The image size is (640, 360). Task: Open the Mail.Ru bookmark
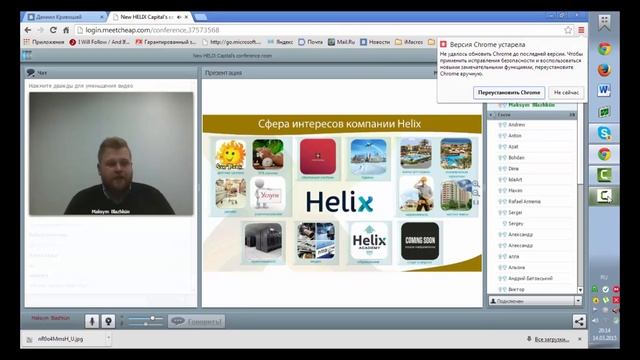pyautogui.click(x=341, y=42)
